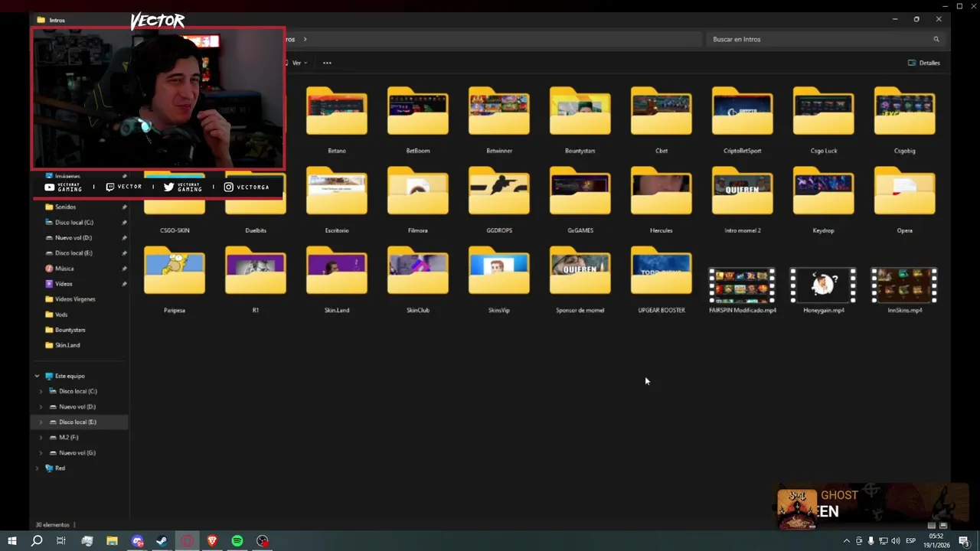Image resolution: width=980 pixels, height=551 pixels.
Task: Open Brave browser from the taskbar
Action: click(212, 541)
